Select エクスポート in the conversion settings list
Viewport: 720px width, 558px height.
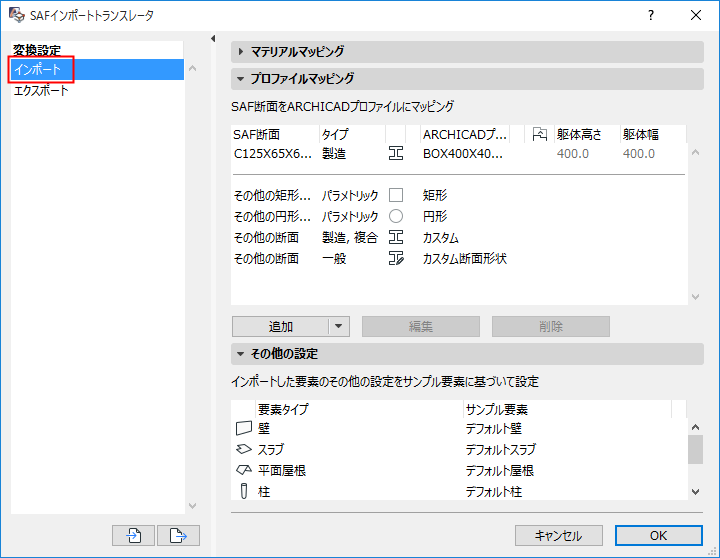[97, 90]
